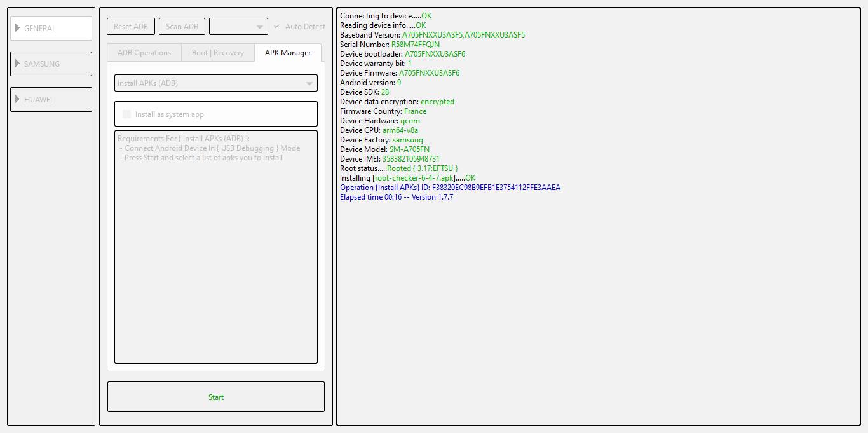Click the Device Firmware line
Image resolution: width=868 pixels, height=433 pixels.
click(400, 73)
